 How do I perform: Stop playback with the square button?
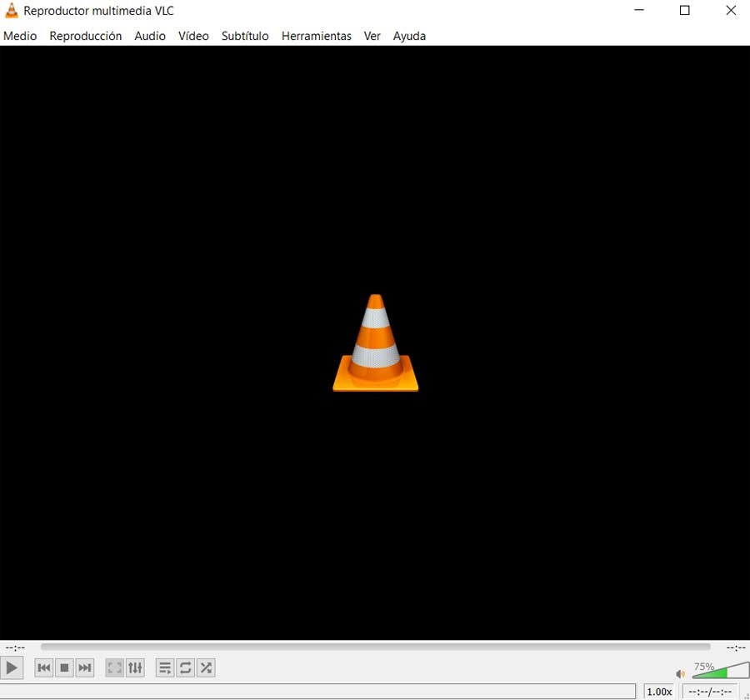64,668
